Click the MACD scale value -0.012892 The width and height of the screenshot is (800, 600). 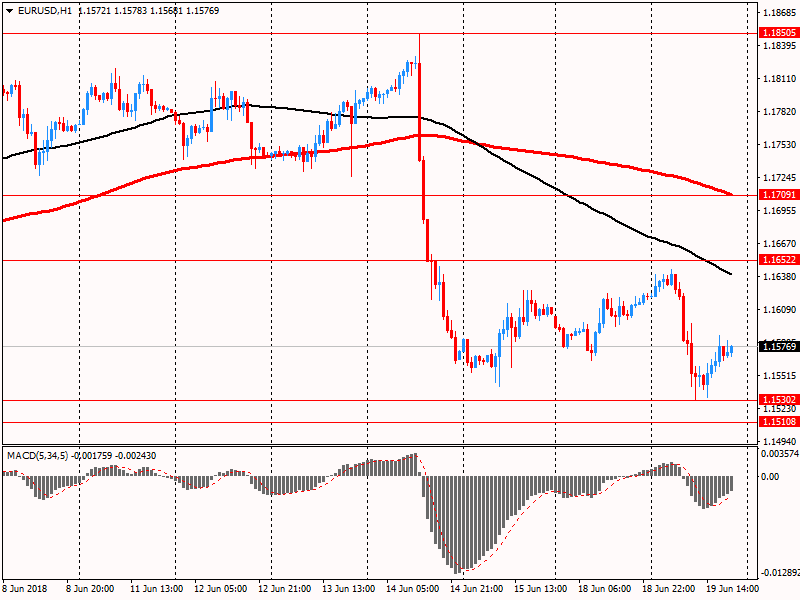click(780, 572)
